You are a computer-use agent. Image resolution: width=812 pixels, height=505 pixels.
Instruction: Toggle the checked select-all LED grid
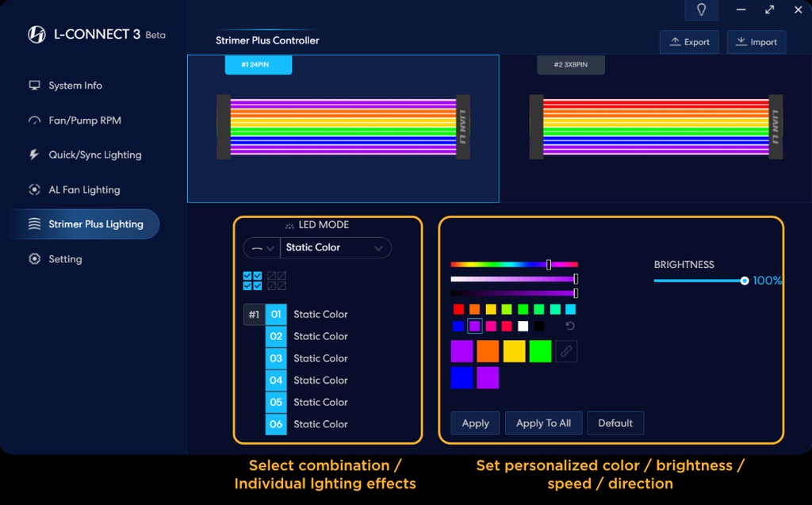pyautogui.click(x=252, y=281)
